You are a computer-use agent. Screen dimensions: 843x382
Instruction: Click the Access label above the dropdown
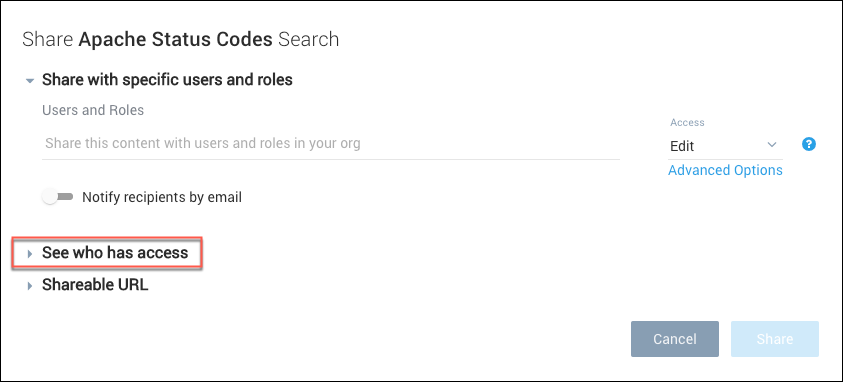point(687,122)
